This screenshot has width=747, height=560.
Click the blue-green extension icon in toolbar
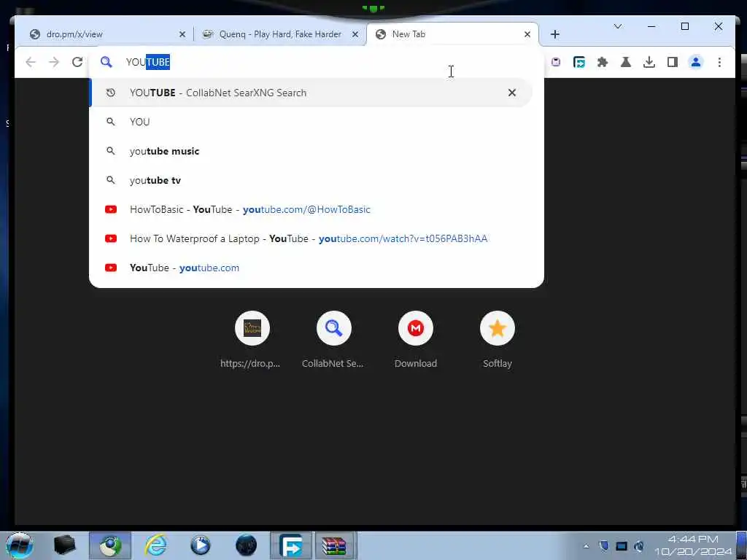click(578, 62)
